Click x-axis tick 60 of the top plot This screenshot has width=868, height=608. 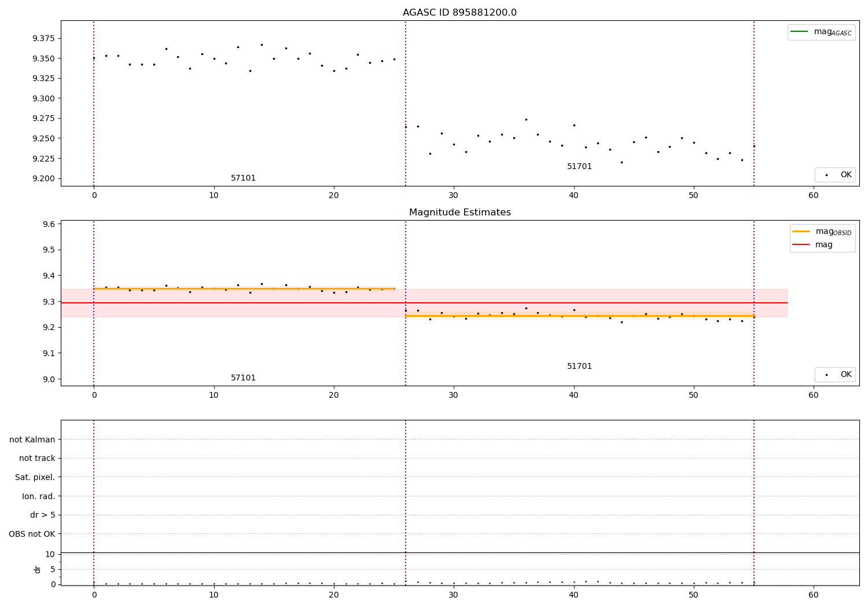(814, 196)
